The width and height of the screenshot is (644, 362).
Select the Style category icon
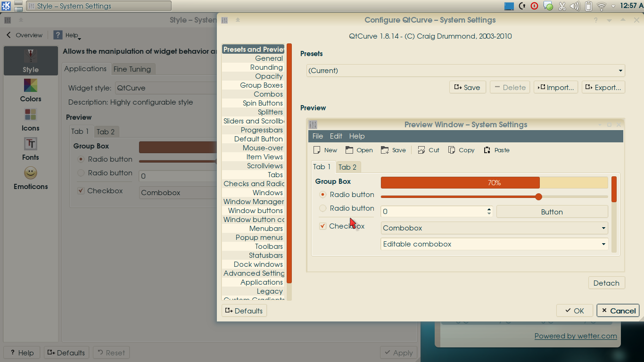(31, 61)
